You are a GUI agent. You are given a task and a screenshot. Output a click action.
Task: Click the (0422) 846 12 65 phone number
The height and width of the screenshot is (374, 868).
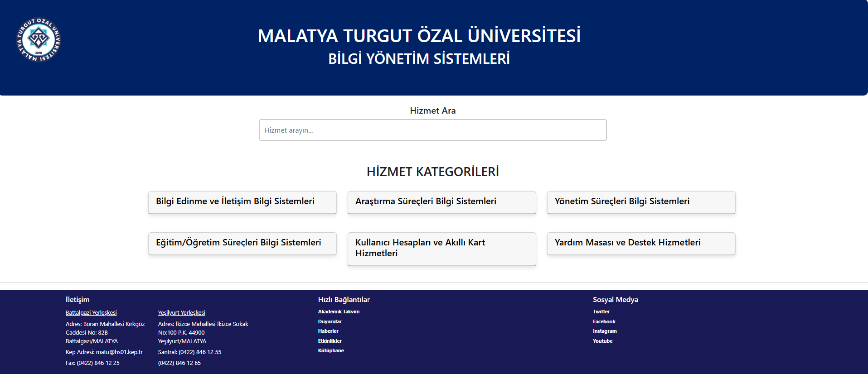[179, 363]
